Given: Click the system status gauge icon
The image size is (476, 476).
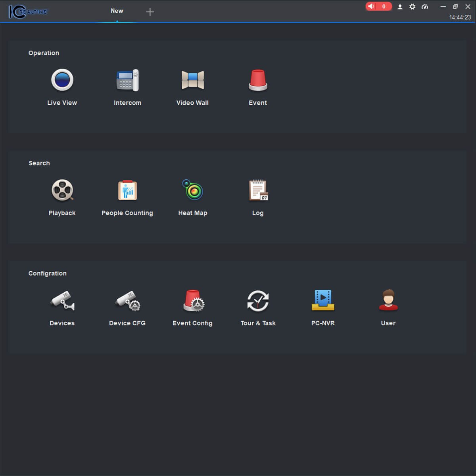Looking at the screenshot, I should (x=425, y=7).
